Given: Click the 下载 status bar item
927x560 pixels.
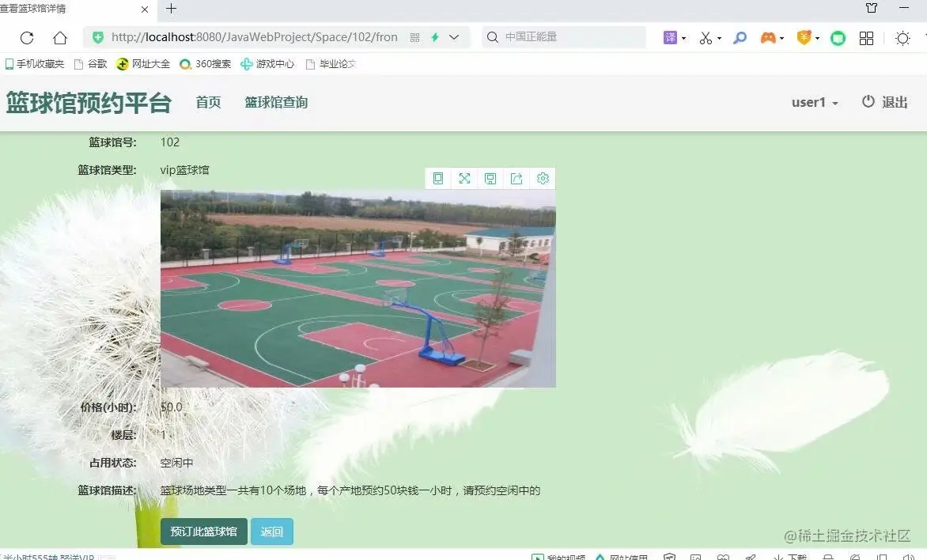Looking at the screenshot, I should (x=790, y=557).
